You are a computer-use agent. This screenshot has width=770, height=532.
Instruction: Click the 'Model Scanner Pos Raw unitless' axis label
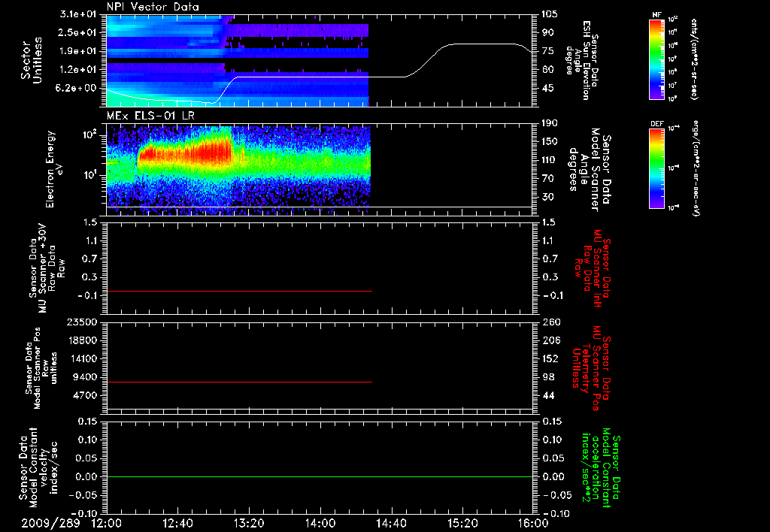point(41,368)
